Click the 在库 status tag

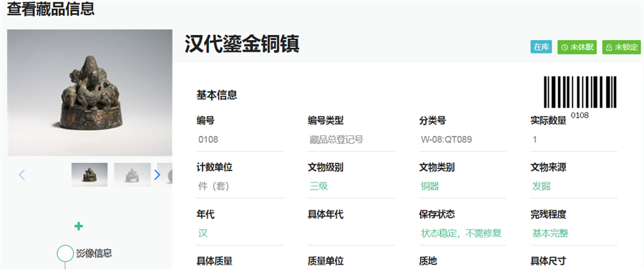541,47
